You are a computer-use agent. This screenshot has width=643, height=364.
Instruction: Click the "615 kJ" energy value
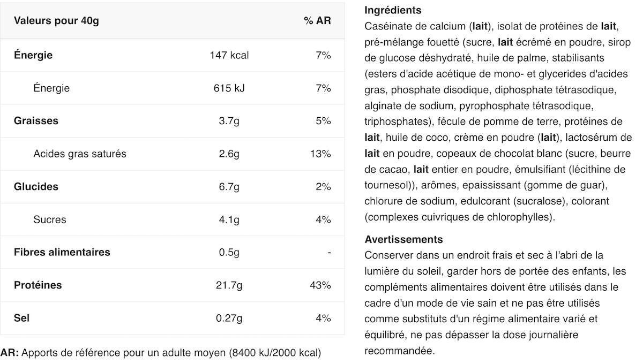(229, 88)
